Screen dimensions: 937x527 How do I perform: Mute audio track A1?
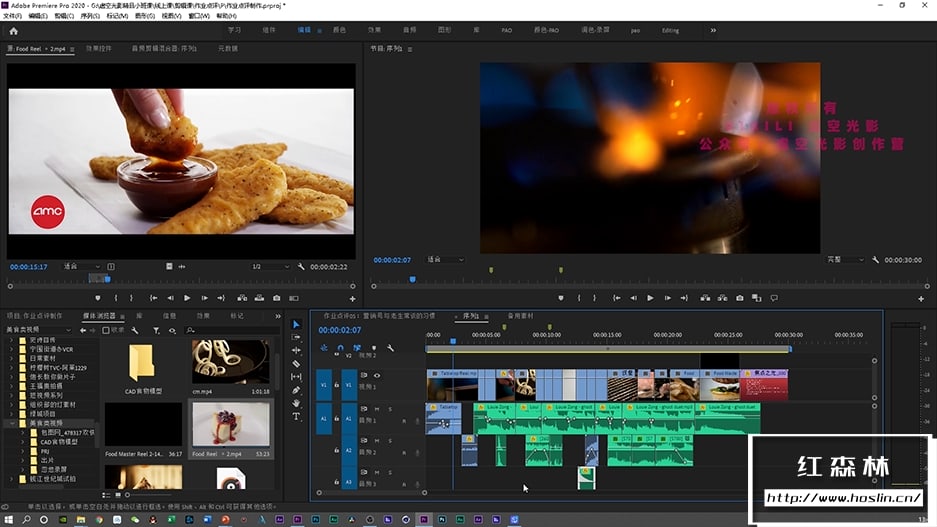[x=377, y=409]
